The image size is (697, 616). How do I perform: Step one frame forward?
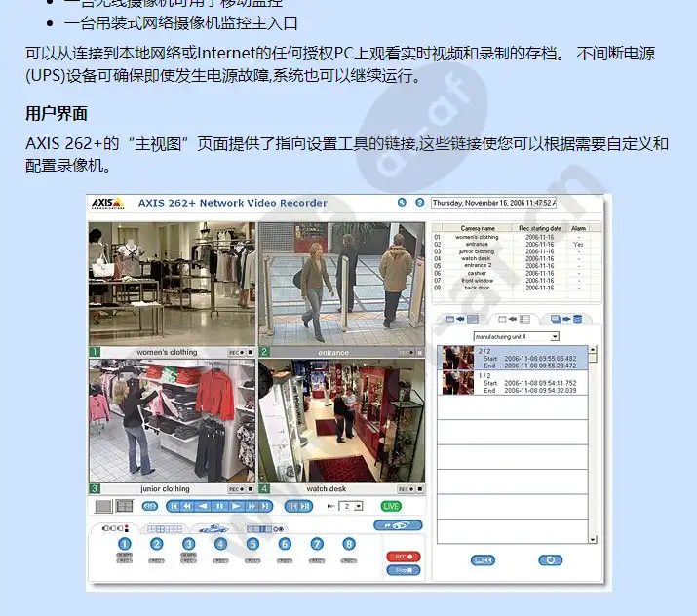click(x=306, y=506)
